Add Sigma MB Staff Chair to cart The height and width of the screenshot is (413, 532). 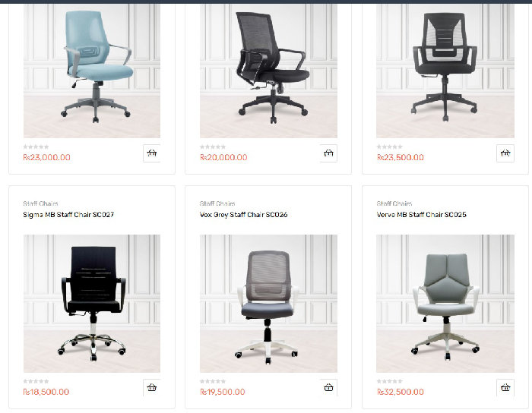(152, 388)
